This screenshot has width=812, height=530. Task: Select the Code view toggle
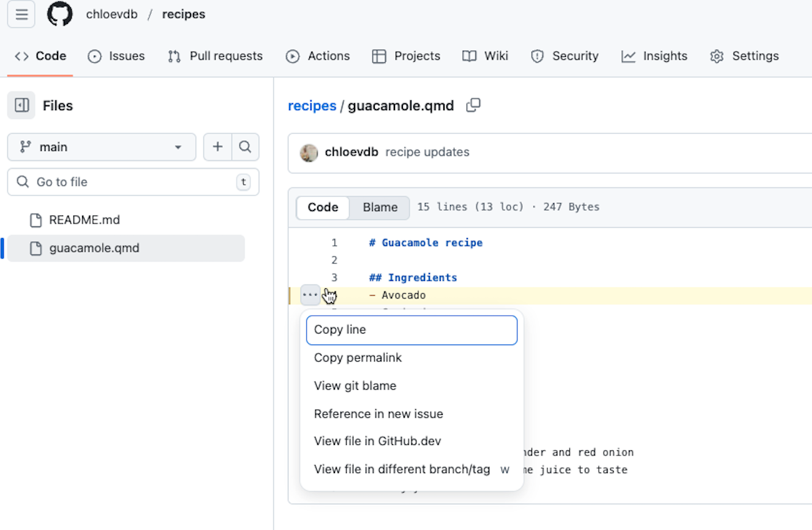(323, 207)
